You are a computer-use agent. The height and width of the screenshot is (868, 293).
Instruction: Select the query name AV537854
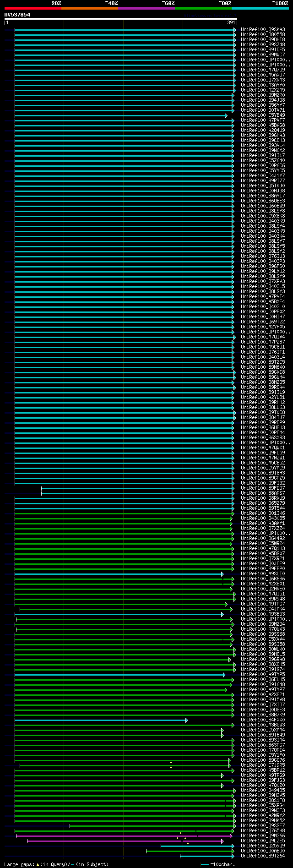point(17,15)
